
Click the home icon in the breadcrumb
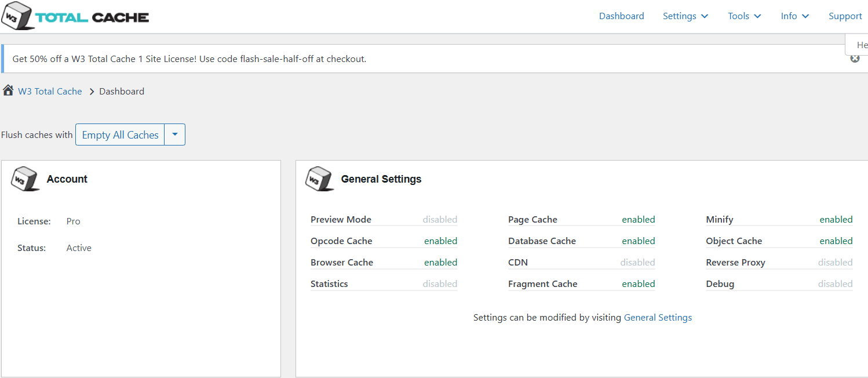(8, 90)
